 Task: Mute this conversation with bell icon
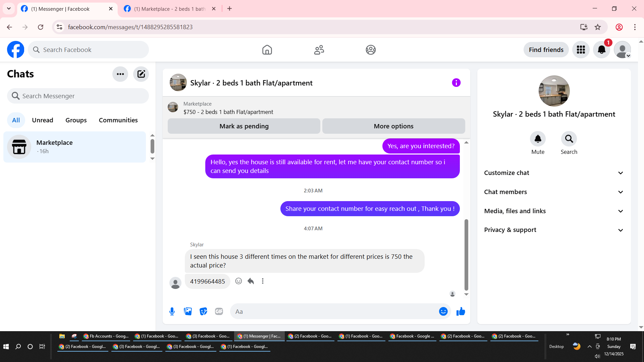tap(538, 139)
